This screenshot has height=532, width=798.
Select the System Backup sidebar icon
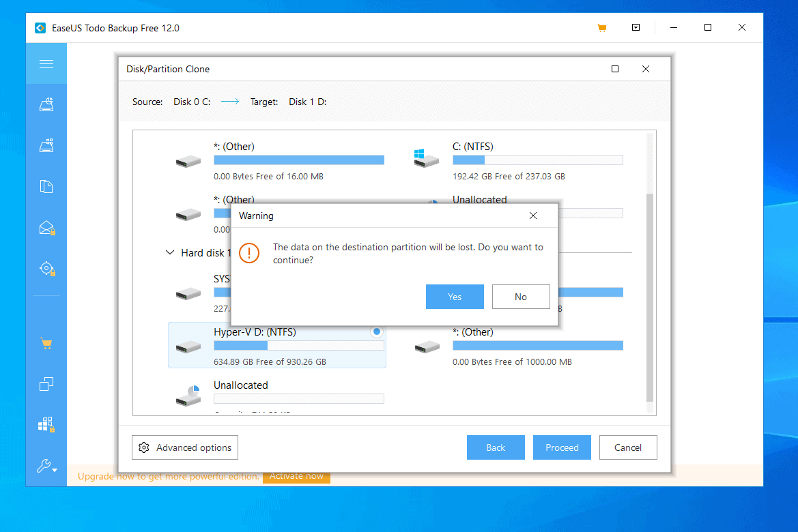click(46, 145)
